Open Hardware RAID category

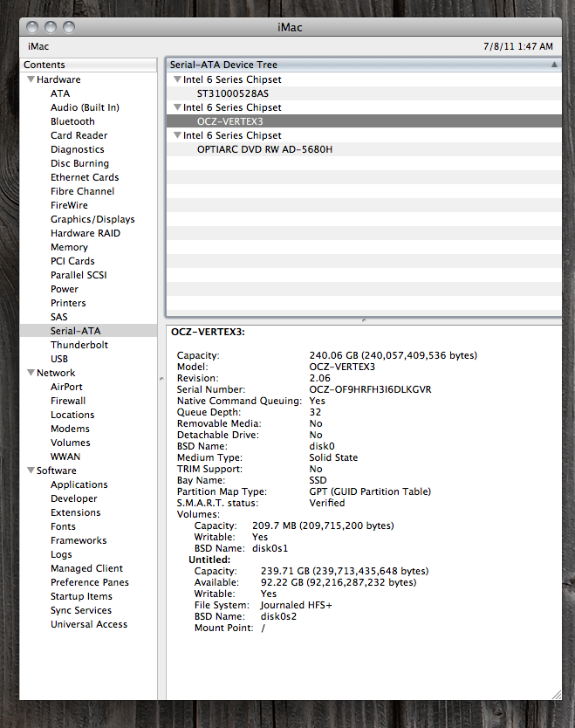(86, 233)
